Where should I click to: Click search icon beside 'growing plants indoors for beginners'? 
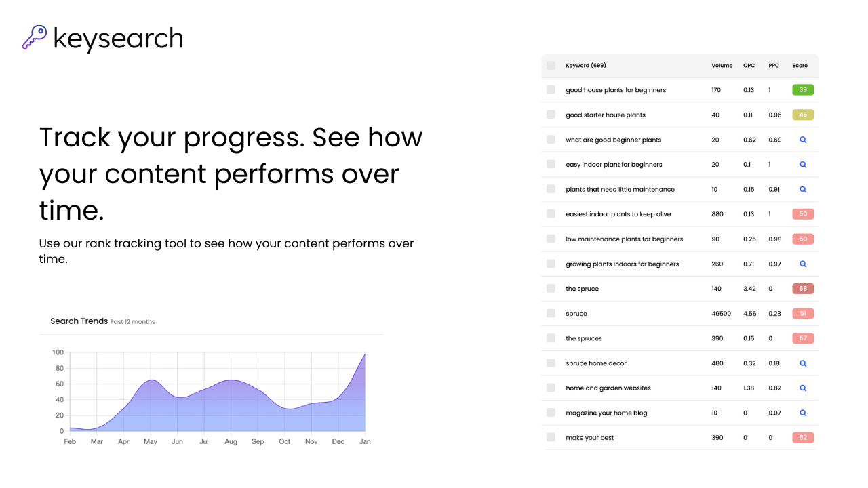coord(803,264)
